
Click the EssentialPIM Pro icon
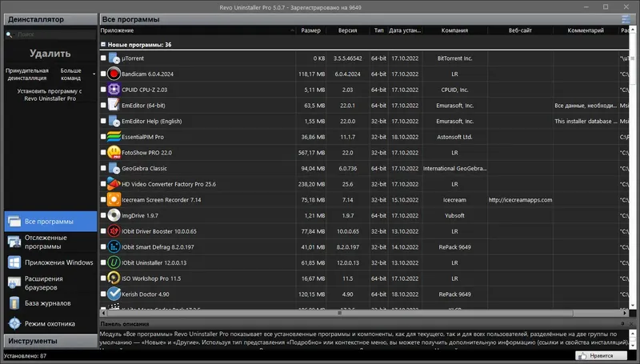(114, 137)
